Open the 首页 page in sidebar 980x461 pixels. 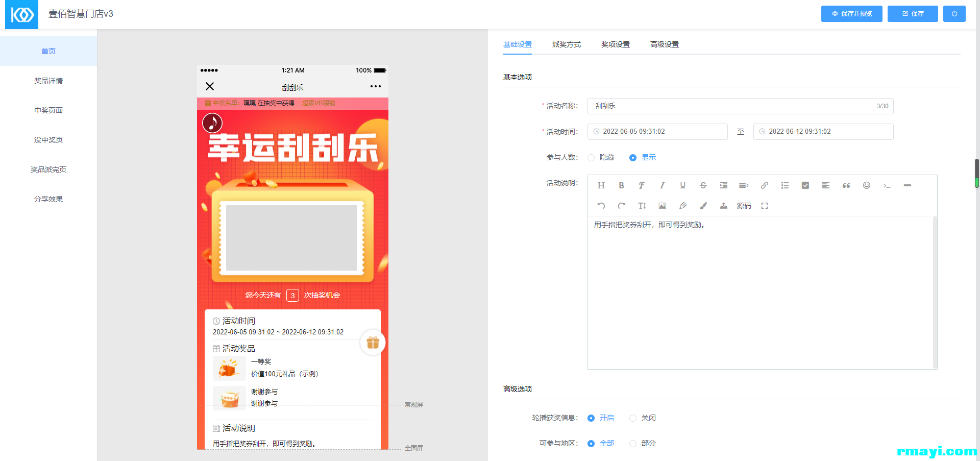click(48, 51)
